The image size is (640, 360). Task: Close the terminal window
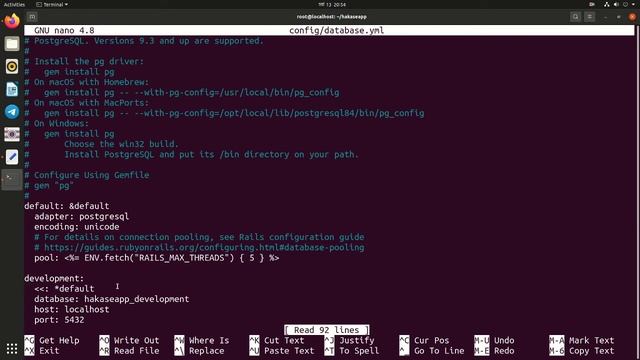[x=632, y=17]
